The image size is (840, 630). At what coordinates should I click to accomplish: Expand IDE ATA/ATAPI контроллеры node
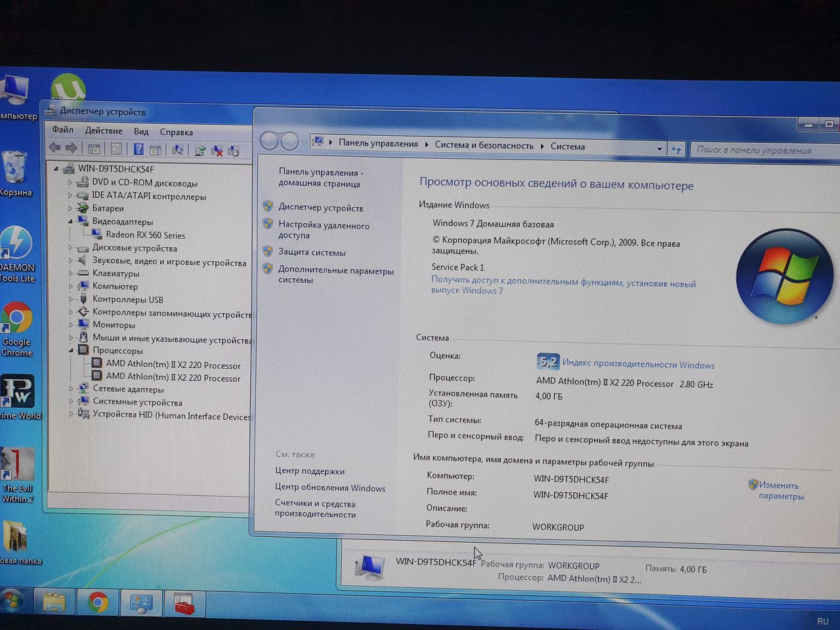click(70, 196)
